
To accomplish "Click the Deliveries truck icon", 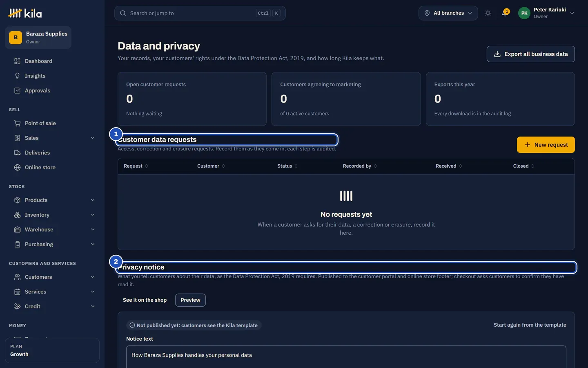I will [17, 153].
